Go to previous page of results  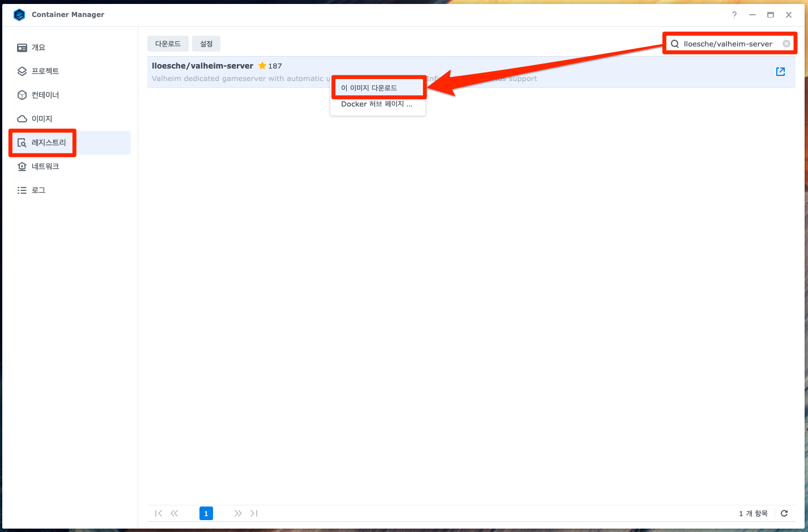(175, 513)
